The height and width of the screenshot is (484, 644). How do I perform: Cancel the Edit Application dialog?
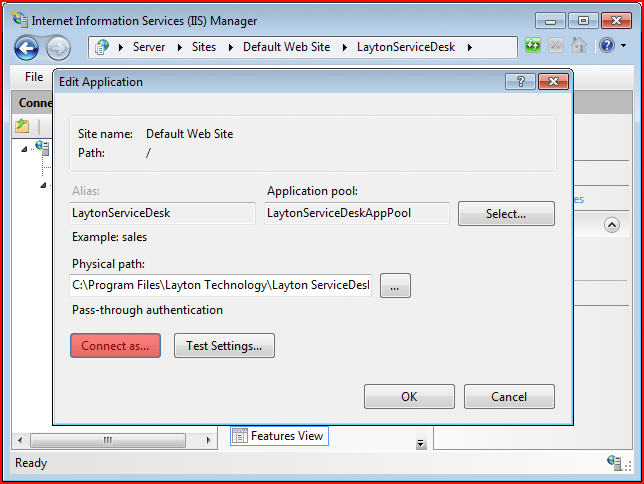(x=509, y=396)
